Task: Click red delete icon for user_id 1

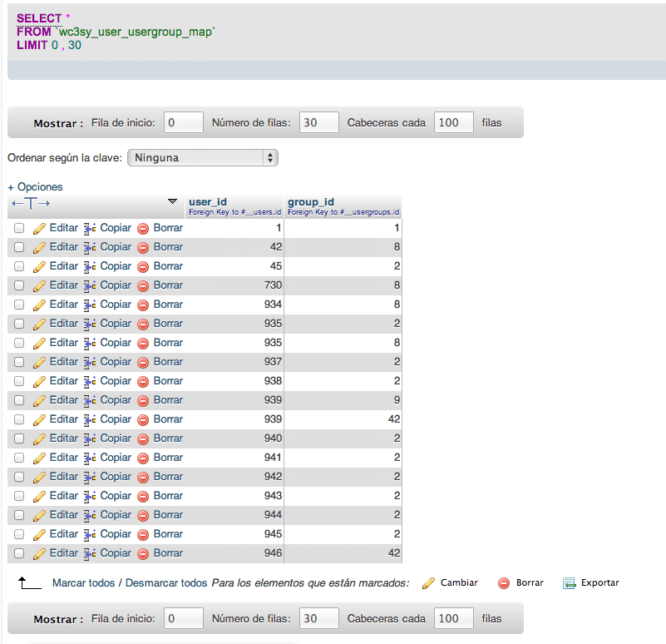Action: click(143, 228)
